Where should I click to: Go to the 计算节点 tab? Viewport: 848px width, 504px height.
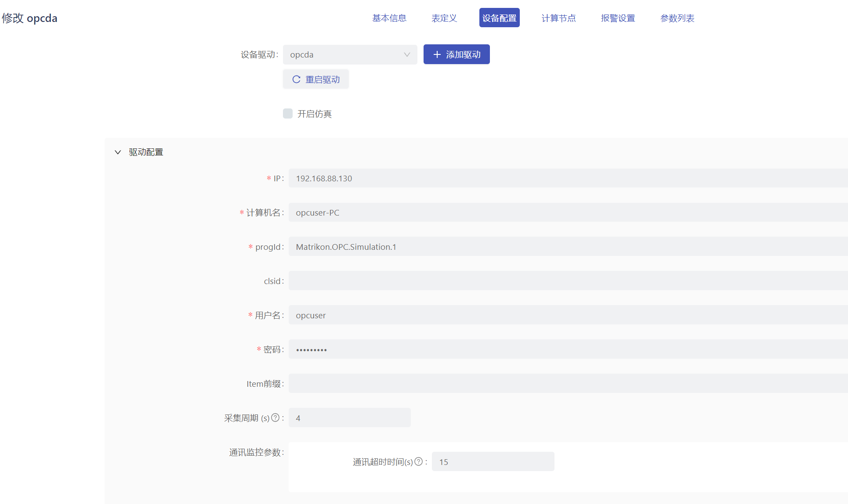tap(558, 18)
